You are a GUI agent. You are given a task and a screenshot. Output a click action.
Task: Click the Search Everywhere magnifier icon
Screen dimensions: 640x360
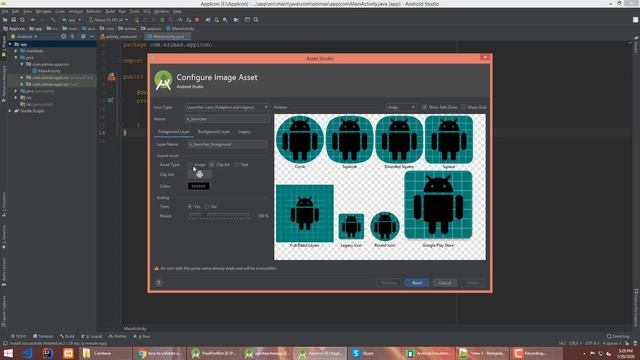(x=256, y=20)
